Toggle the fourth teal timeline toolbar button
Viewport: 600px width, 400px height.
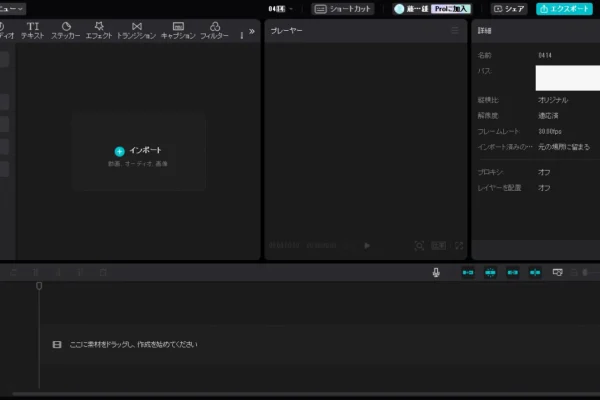click(535, 272)
